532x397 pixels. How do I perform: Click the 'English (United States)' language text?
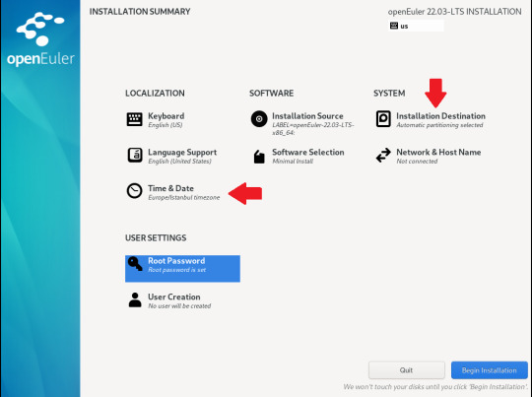[180, 162]
